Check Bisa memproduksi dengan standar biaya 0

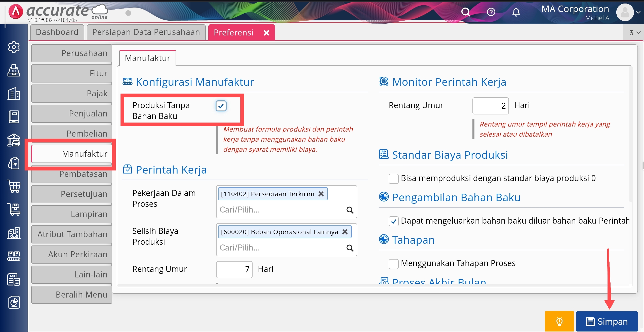(393, 179)
